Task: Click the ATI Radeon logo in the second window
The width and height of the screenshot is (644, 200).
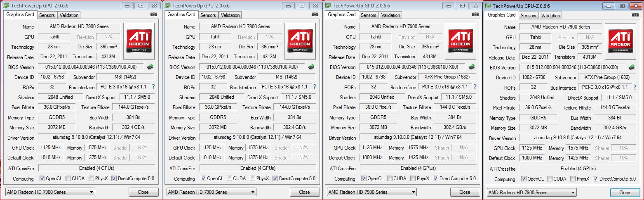Action: click(300, 40)
